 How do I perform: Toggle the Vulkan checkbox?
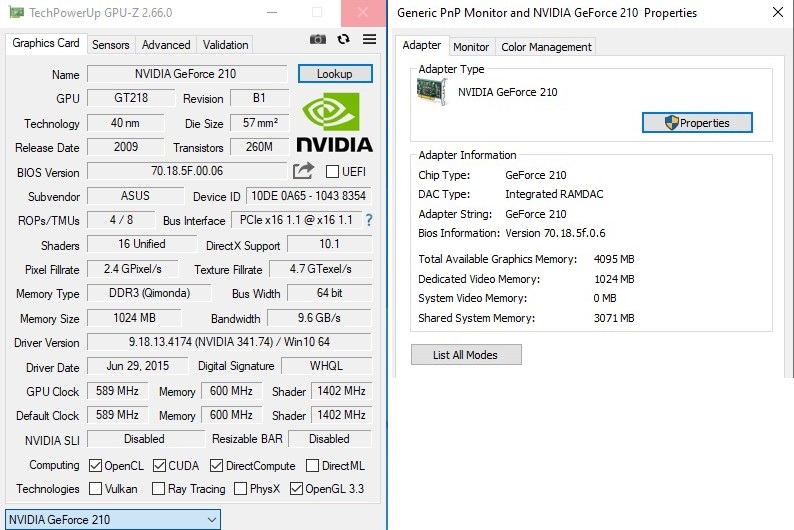[96, 489]
